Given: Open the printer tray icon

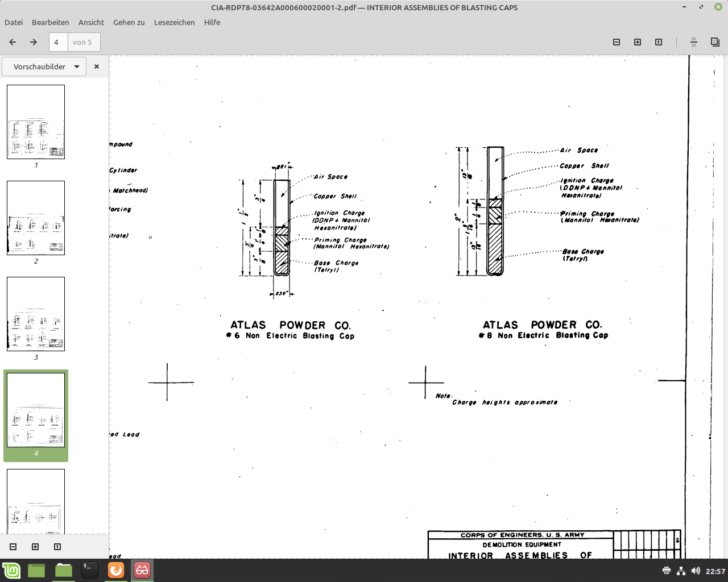Looking at the screenshot, I should (667, 571).
